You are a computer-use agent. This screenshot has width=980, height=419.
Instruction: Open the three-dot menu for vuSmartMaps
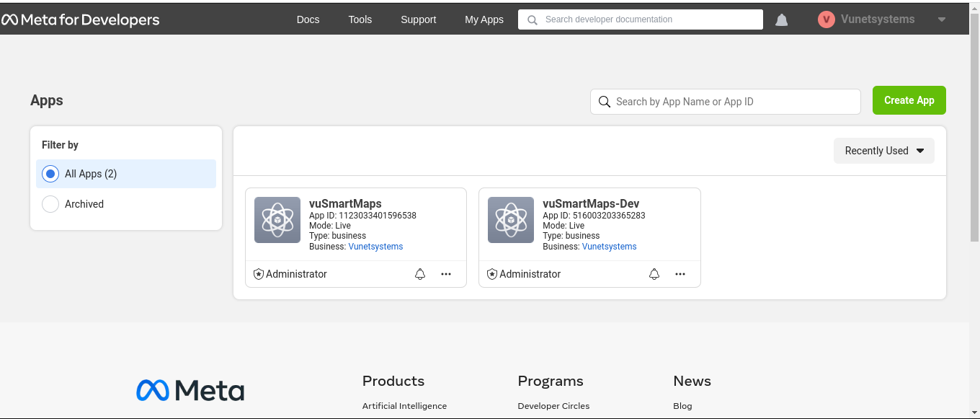pos(446,274)
